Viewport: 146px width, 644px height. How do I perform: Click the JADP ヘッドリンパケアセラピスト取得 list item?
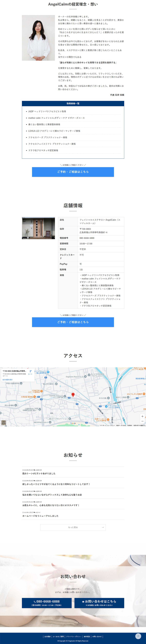(x=47, y=112)
